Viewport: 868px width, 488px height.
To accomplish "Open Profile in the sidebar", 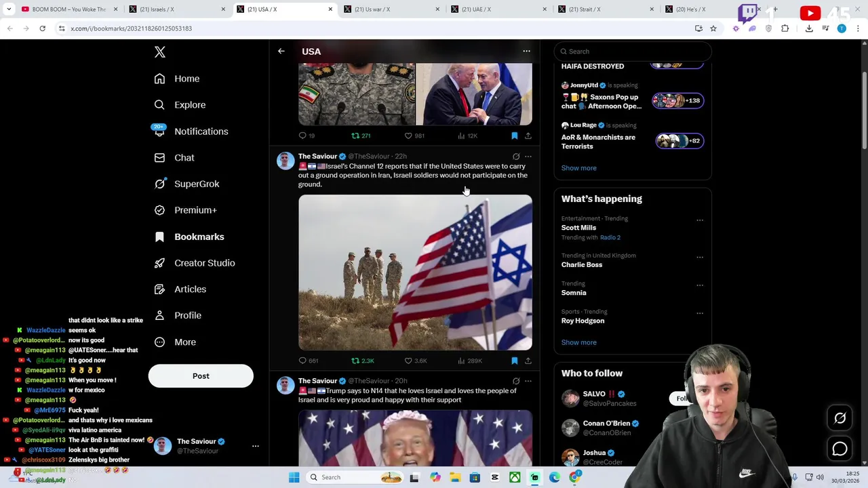I will pyautogui.click(x=178, y=315).
